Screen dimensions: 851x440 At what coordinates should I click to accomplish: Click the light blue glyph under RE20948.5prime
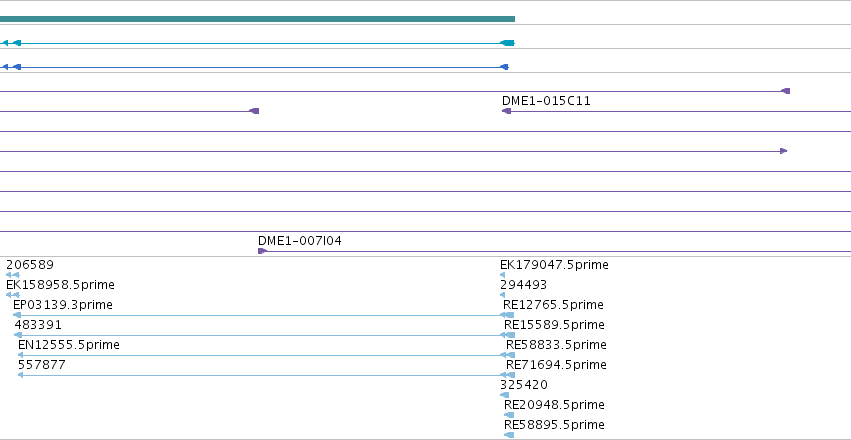click(x=509, y=415)
